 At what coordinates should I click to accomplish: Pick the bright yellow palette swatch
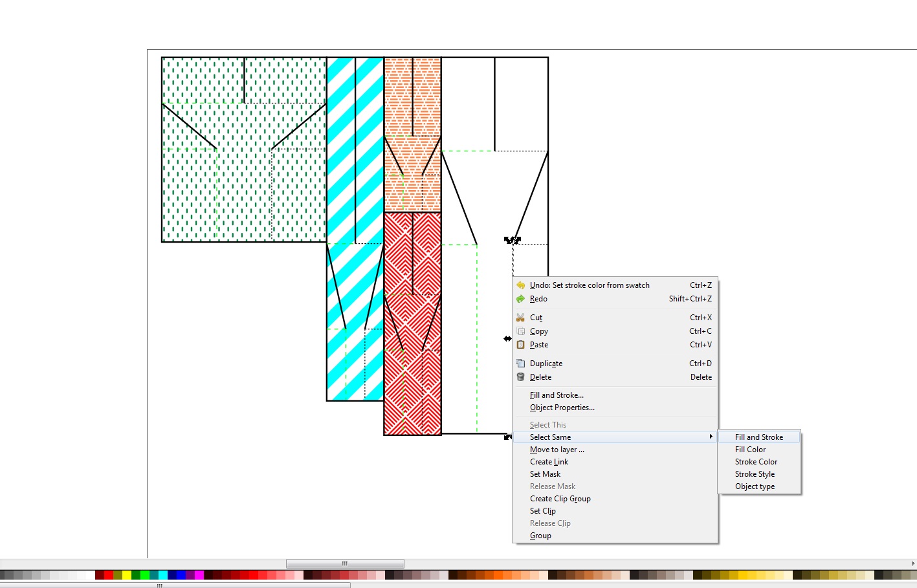coord(127,575)
